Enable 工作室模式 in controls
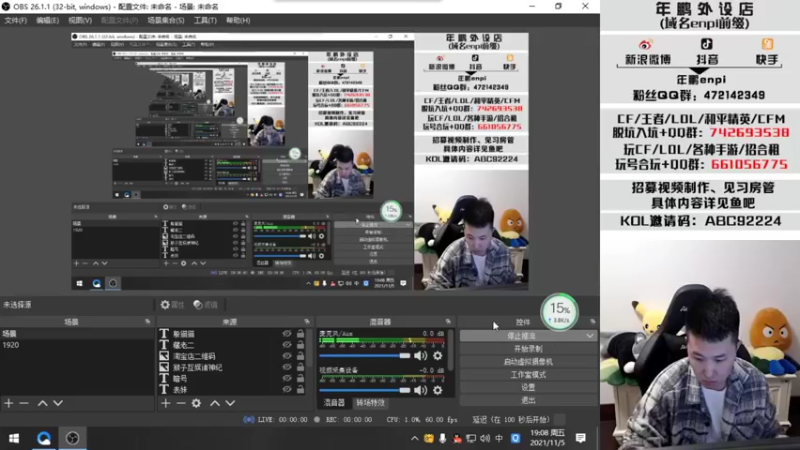The width and height of the screenshot is (800, 450). [528, 374]
